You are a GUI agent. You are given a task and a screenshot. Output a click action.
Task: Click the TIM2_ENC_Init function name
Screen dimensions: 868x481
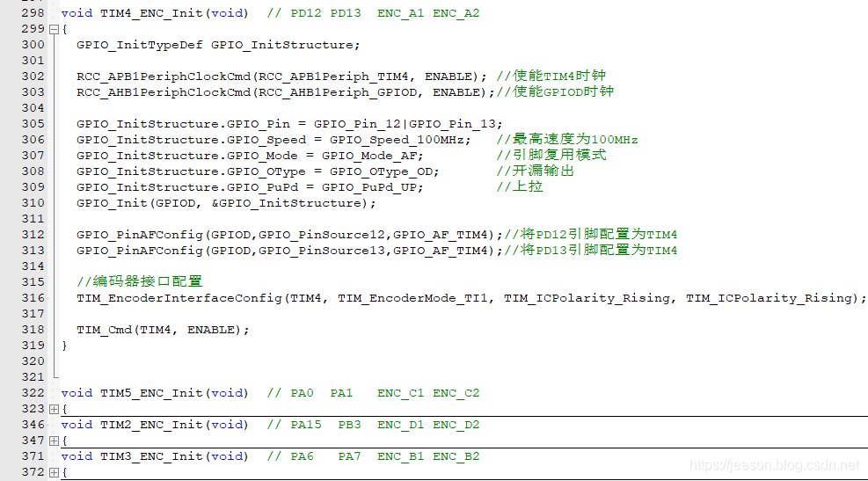[151, 425]
